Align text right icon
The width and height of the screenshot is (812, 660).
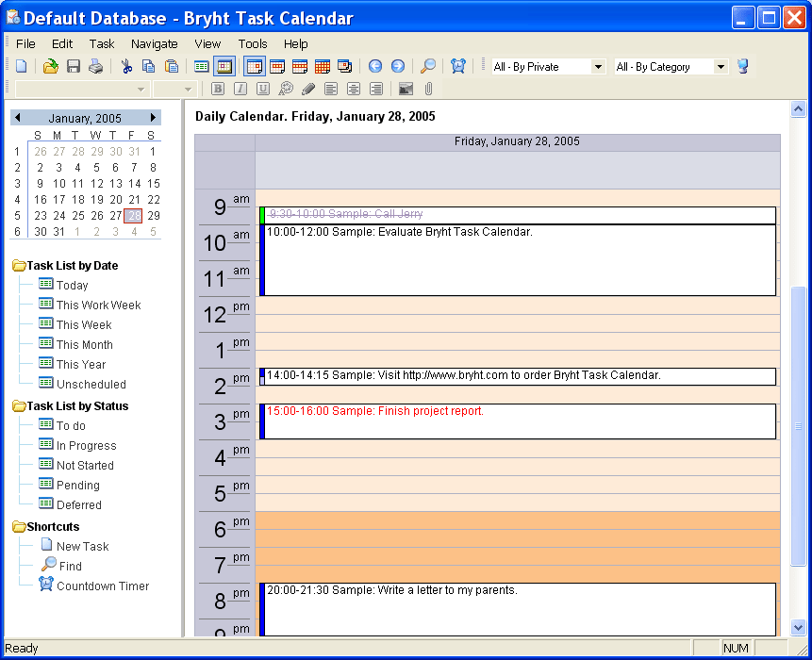(376, 89)
